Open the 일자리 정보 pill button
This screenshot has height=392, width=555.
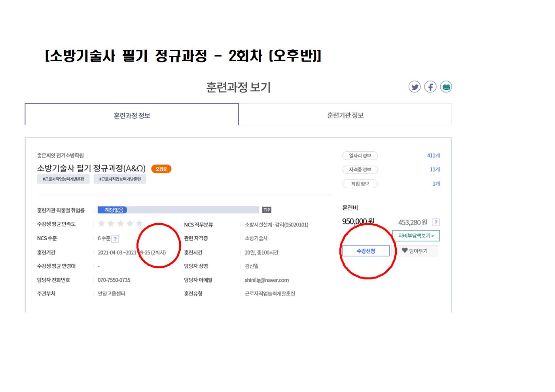click(x=360, y=156)
